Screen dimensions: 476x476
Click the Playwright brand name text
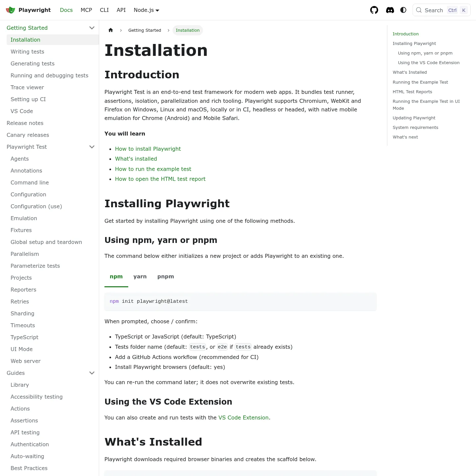(35, 10)
